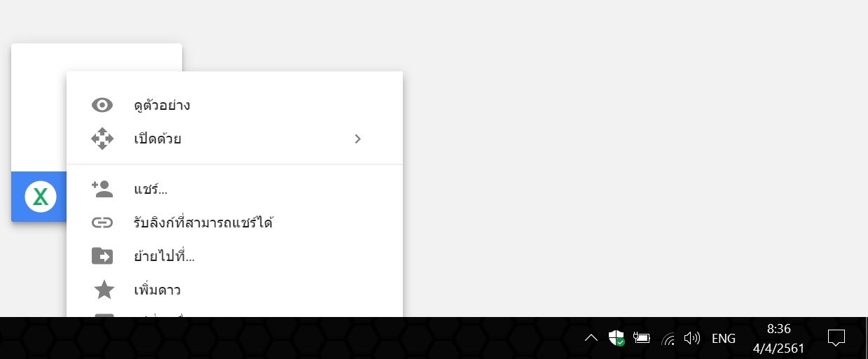Screen dimensions: 868x359
Task: Click the eye preview icon
Action: (x=102, y=105)
